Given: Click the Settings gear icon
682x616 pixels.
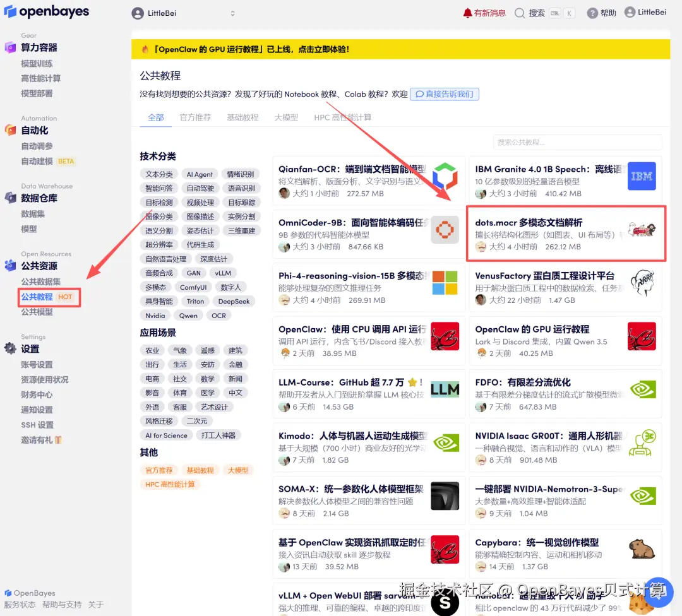Looking at the screenshot, I should click(x=10, y=348).
